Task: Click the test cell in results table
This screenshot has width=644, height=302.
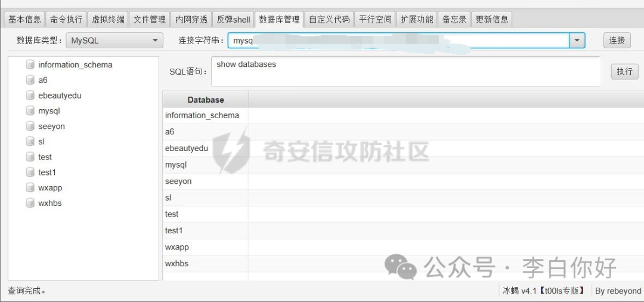Action: (x=205, y=214)
